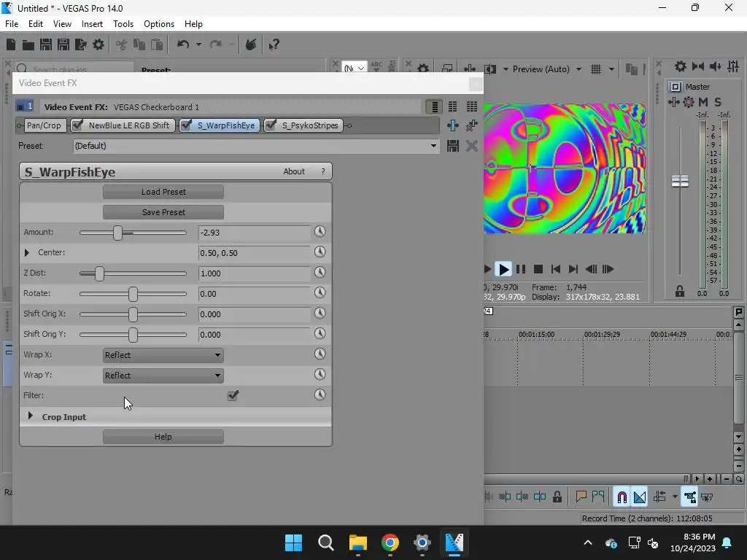Toggle Solo (S) on the Master bus
The width and height of the screenshot is (747, 560).
pos(718,102)
